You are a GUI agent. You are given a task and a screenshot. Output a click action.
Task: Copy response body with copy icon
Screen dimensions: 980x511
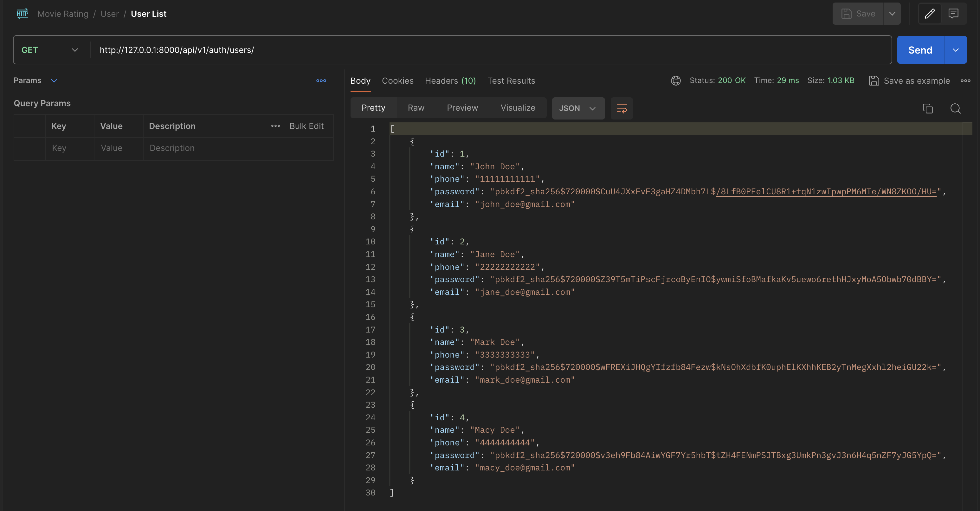point(927,108)
